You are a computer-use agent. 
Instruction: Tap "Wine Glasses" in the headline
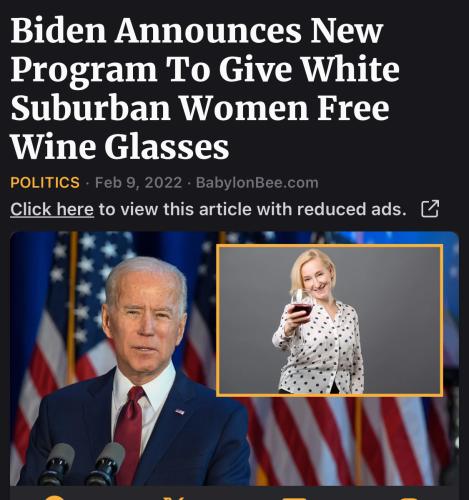tap(120, 146)
